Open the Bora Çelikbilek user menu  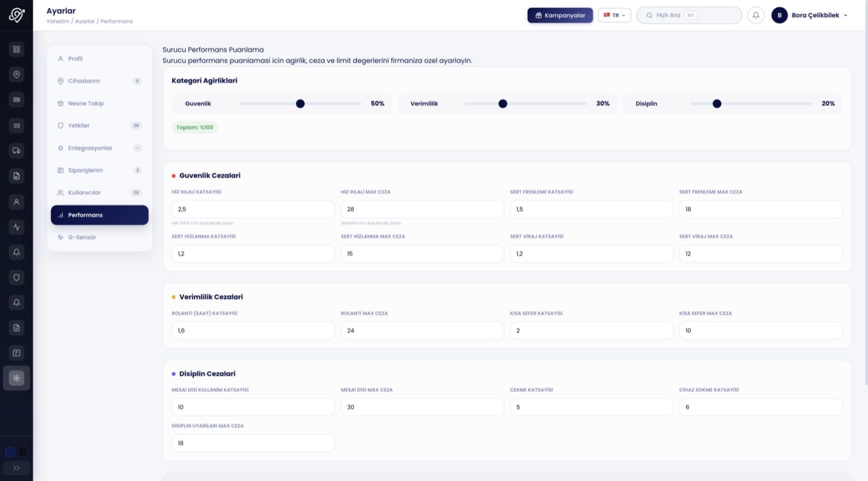click(x=810, y=15)
